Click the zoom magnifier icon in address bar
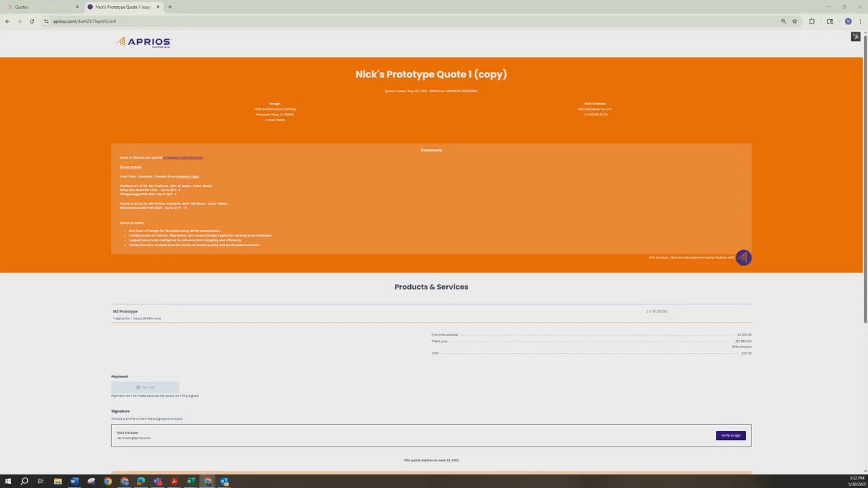 (783, 21)
